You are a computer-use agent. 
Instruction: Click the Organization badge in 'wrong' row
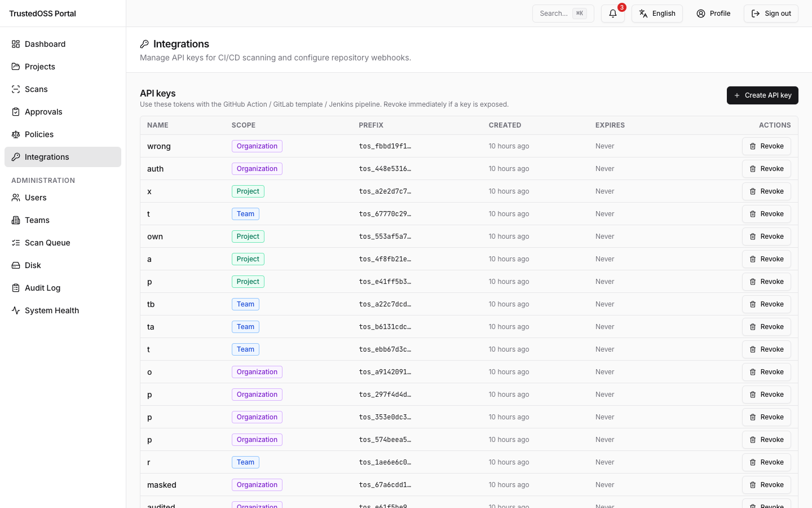coord(257,146)
